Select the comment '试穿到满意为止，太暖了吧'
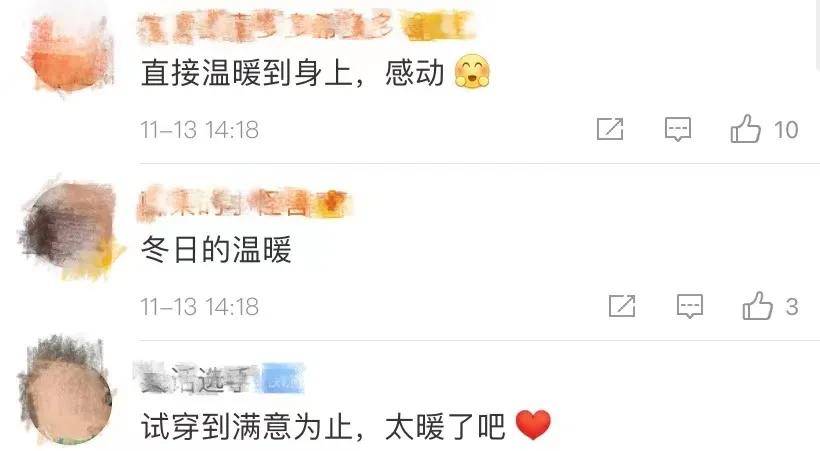This screenshot has width=820, height=451. [323, 426]
